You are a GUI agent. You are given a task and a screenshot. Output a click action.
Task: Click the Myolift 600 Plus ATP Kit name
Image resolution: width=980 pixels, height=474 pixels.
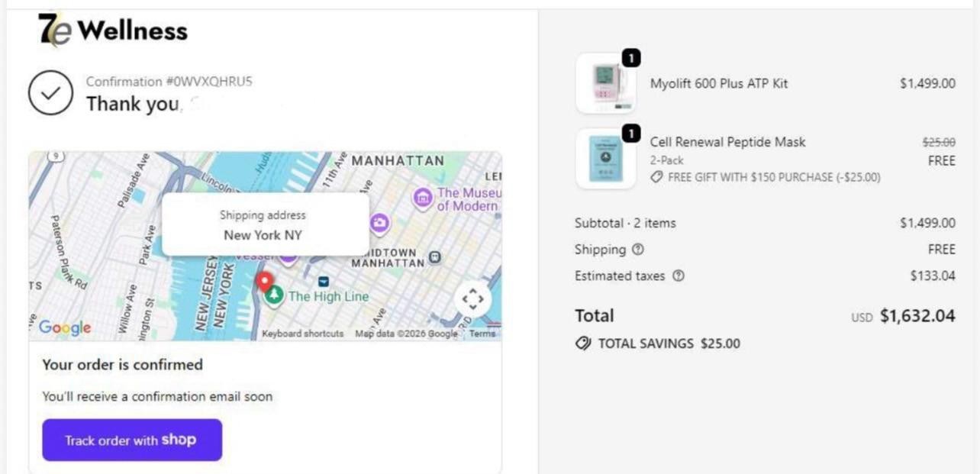tap(719, 83)
